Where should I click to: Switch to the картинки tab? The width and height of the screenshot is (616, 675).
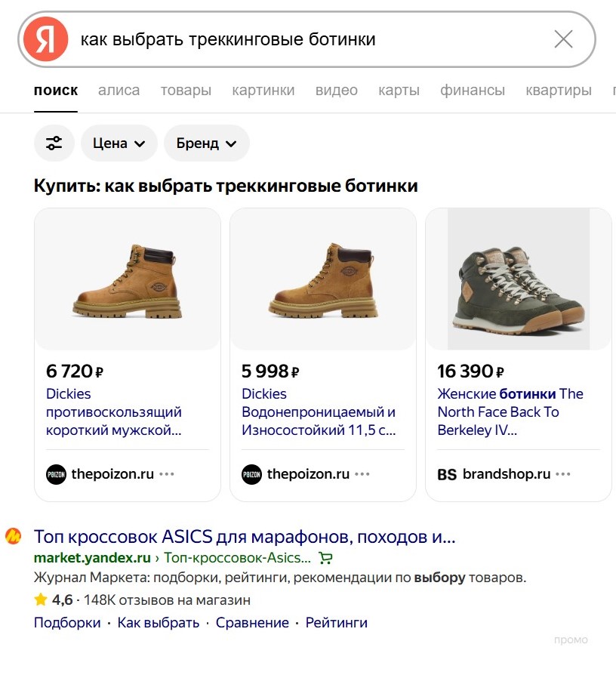pyautogui.click(x=264, y=90)
